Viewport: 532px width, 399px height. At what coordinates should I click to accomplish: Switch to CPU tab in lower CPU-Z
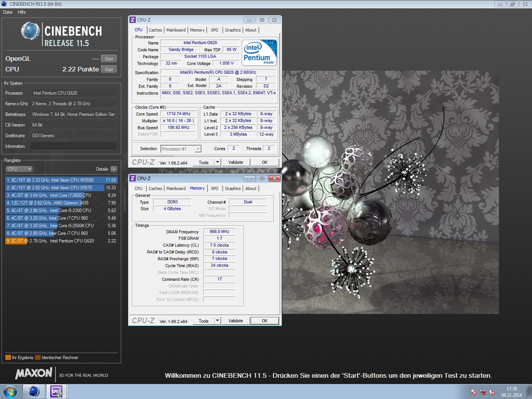tap(139, 188)
